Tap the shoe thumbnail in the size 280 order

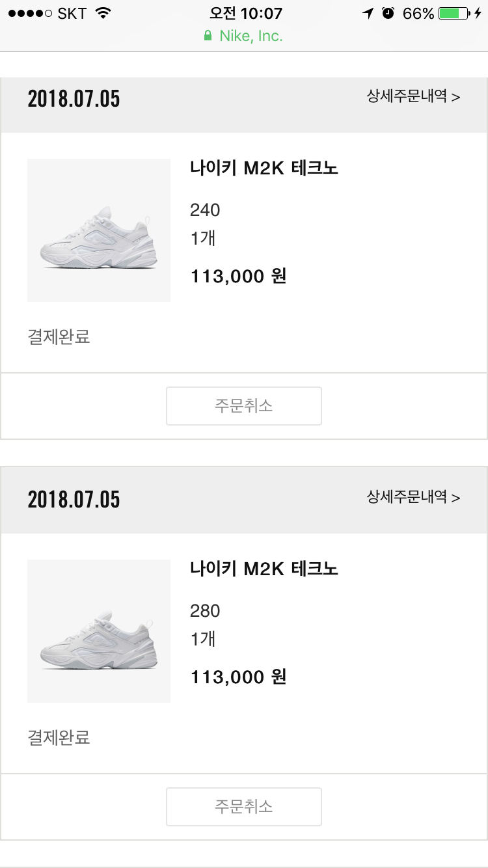pyautogui.click(x=99, y=631)
